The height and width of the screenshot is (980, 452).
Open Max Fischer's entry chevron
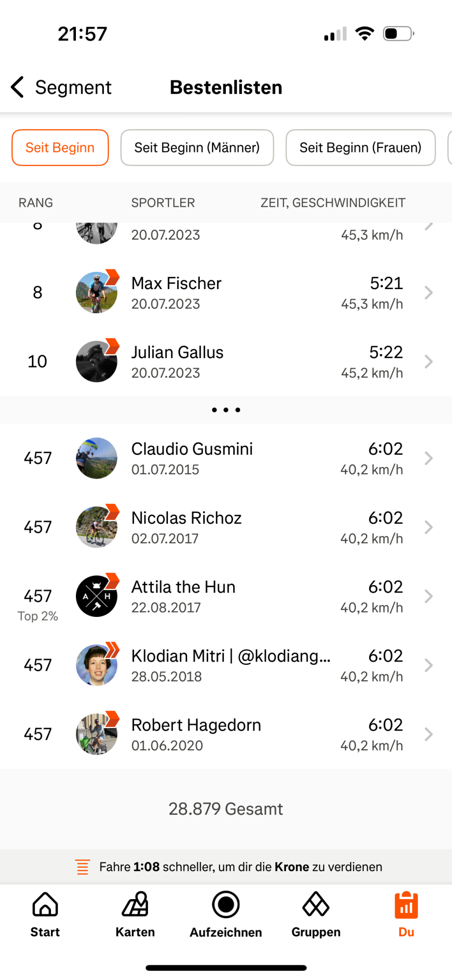[428, 293]
